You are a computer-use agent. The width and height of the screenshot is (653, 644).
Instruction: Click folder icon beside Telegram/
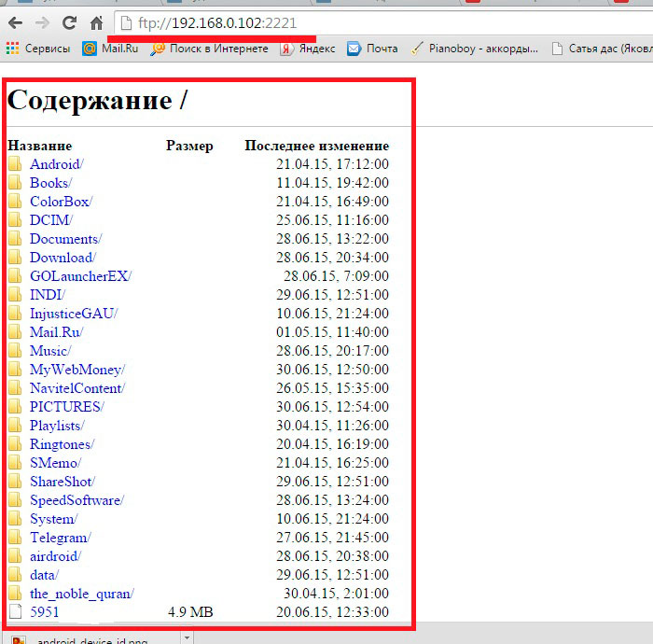[x=15, y=537]
